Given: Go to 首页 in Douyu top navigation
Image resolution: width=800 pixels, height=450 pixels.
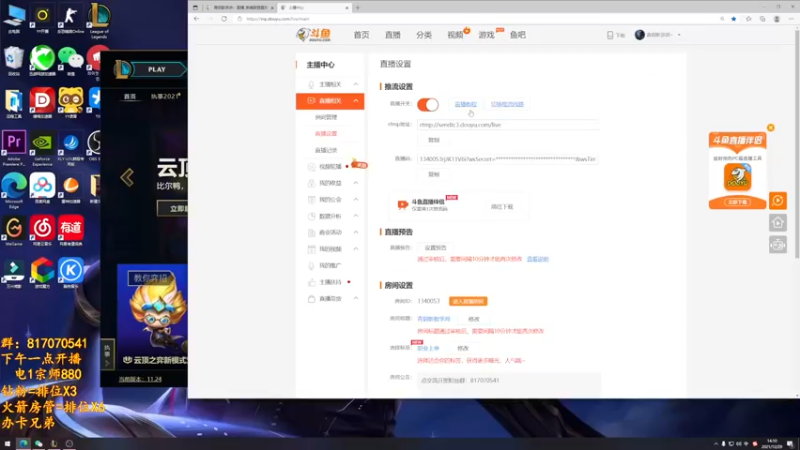Looking at the screenshot, I should point(361,35).
